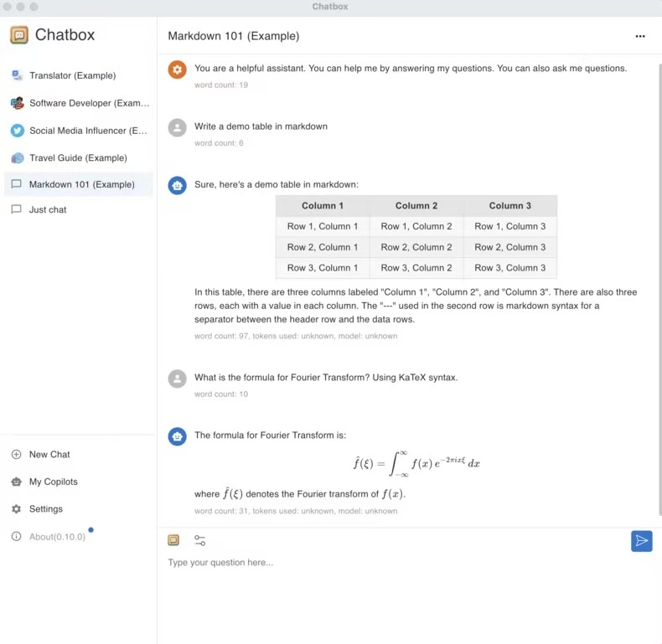The height and width of the screenshot is (644, 662).
Task: Click the Chatbox copilot icon above input
Action: 173,540
